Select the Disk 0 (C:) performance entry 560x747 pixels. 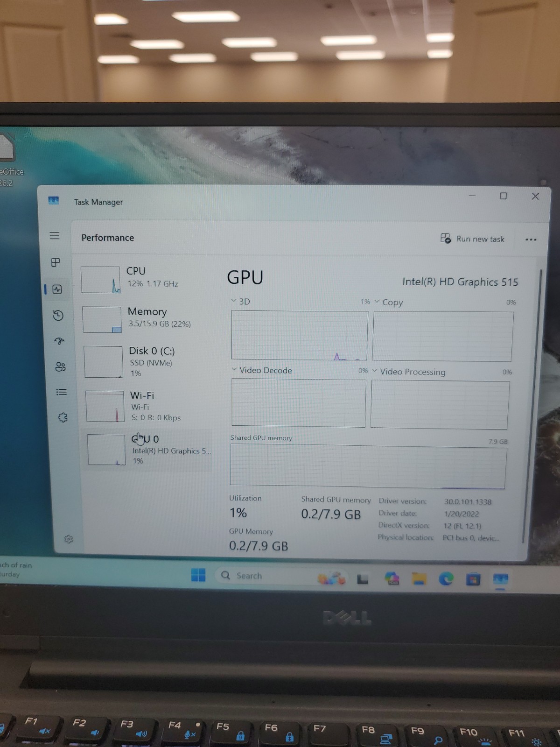pos(147,362)
